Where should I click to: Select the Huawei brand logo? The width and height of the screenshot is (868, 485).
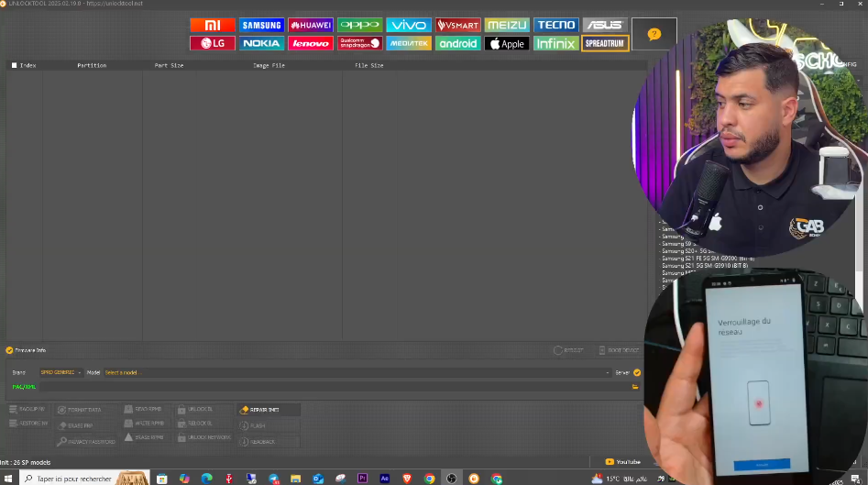311,25
